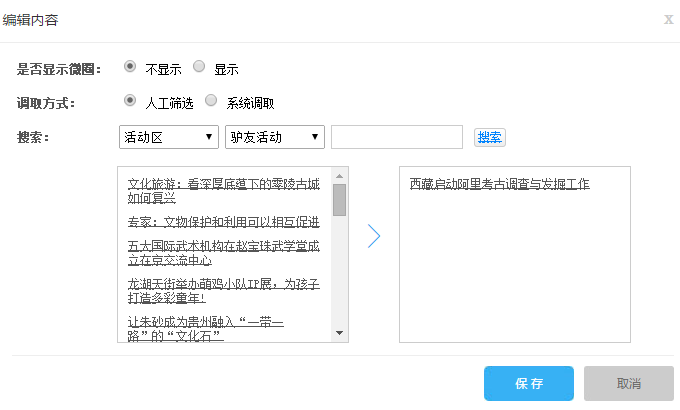Screen dimensions: 680x410
Task: Click selected item 西藏启动阿里考古调查与发掘工作
Action: click(500, 184)
